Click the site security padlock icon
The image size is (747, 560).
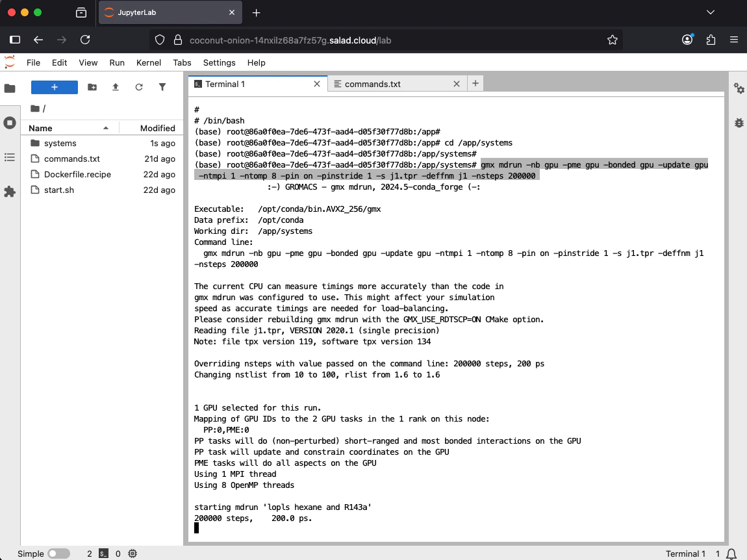pos(178,40)
